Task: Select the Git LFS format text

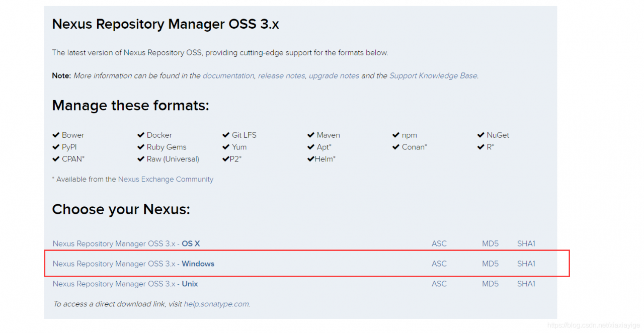Action: pos(244,135)
